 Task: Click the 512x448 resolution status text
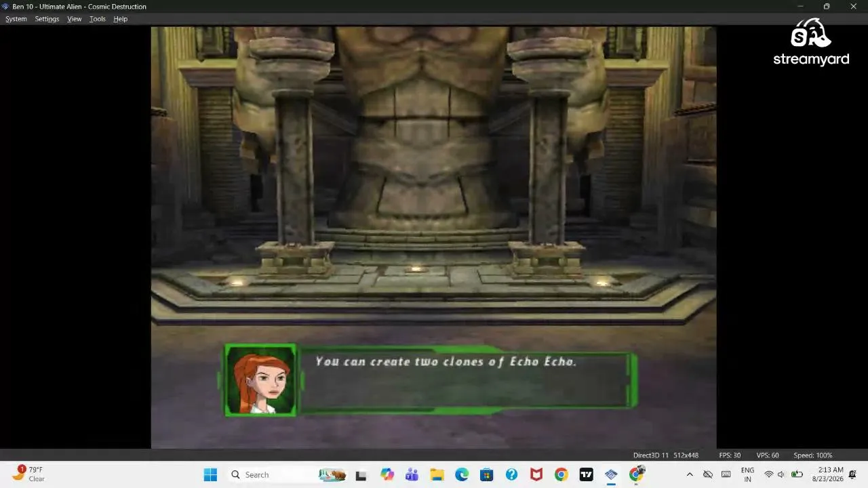(685, 455)
